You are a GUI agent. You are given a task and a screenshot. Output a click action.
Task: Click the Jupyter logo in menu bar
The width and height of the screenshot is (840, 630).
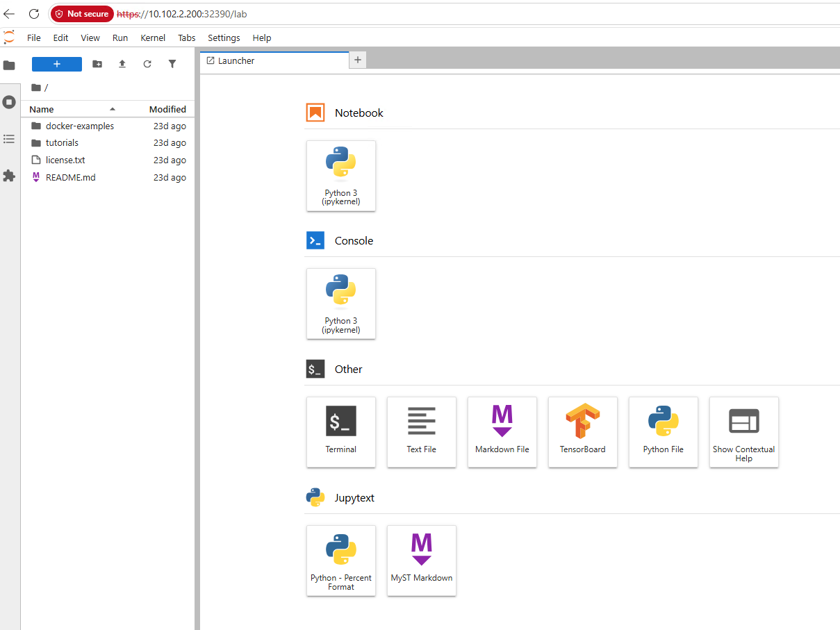coord(9,38)
